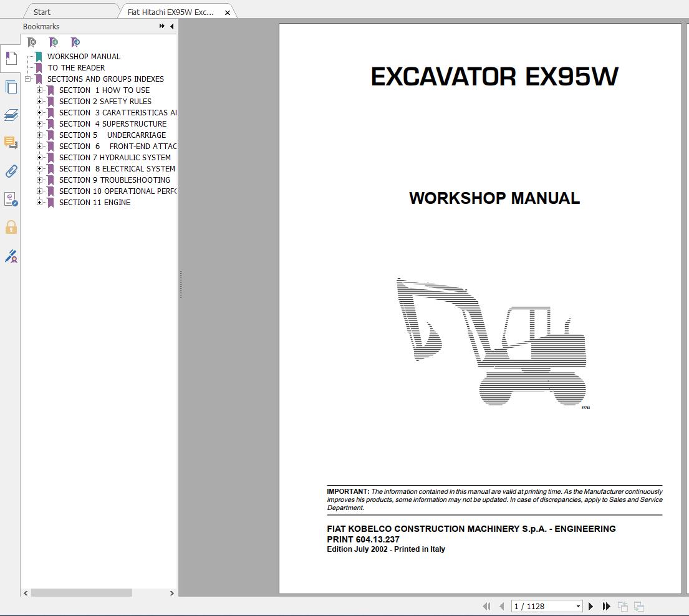This screenshot has width=689, height=616.
Task: Expand SECTION 11 ENGINE node
Action: [39, 203]
